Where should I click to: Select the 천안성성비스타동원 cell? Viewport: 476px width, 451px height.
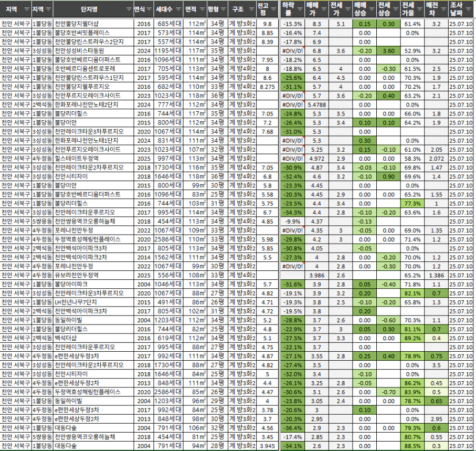[x=93, y=51]
